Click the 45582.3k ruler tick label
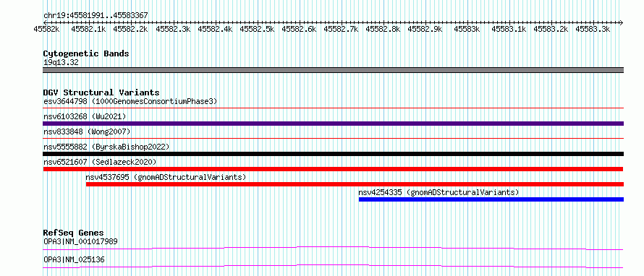 (173, 30)
